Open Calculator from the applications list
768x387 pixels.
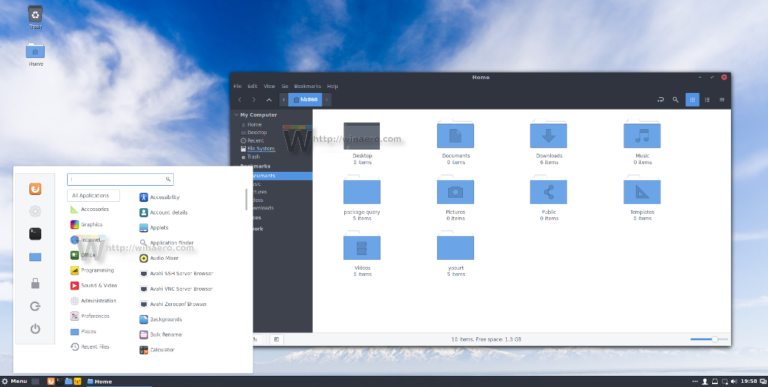[157, 350]
